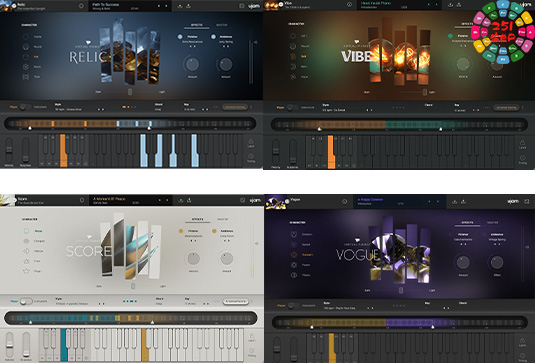Open the info icon in Score's header
This screenshot has height=363, width=535.
pyautogui.click(x=82, y=200)
